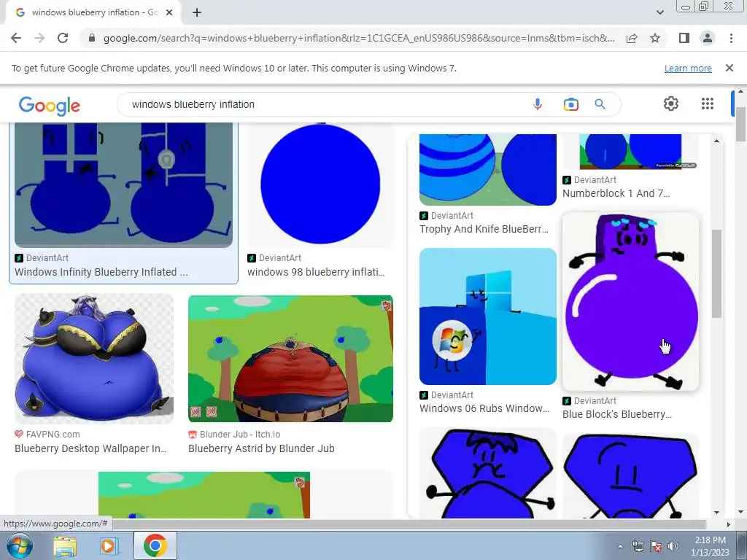Open the Trophy And Knife related image
Screen dimensions: 747x560
[x=488, y=169]
